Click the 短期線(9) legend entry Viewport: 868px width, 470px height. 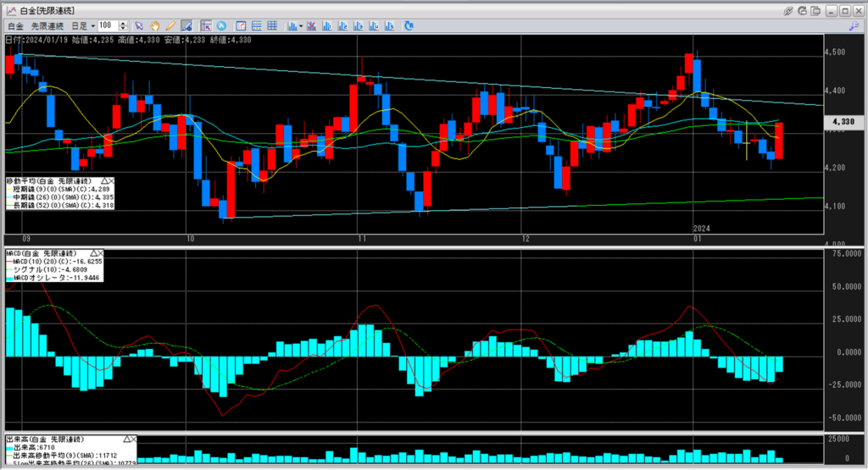(63, 189)
